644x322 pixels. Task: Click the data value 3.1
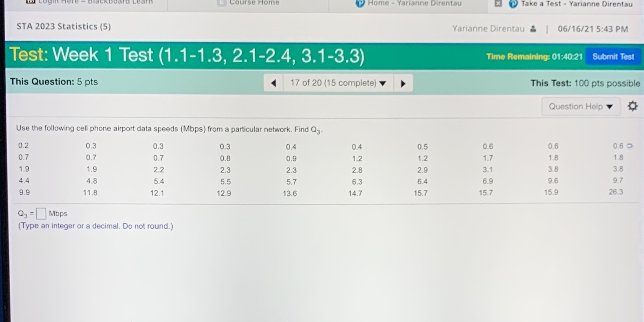[x=488, y=169]
